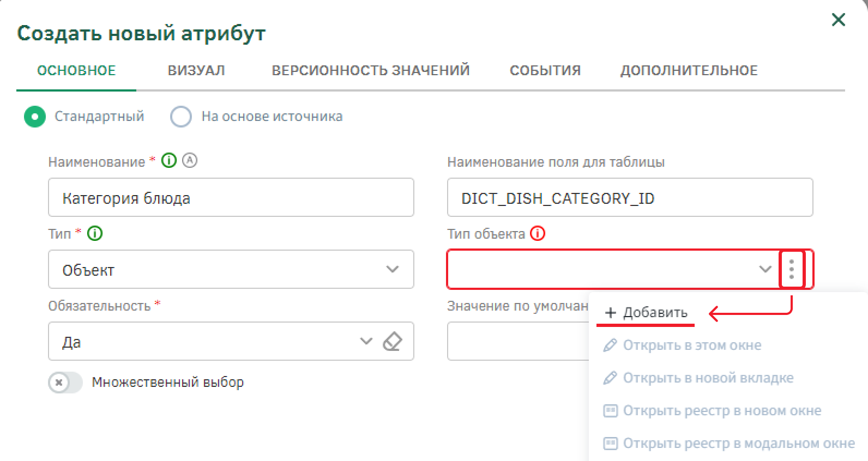868x461 pixels.
Task: Choose Добавить in the context menu
Action: pos(646,313)
